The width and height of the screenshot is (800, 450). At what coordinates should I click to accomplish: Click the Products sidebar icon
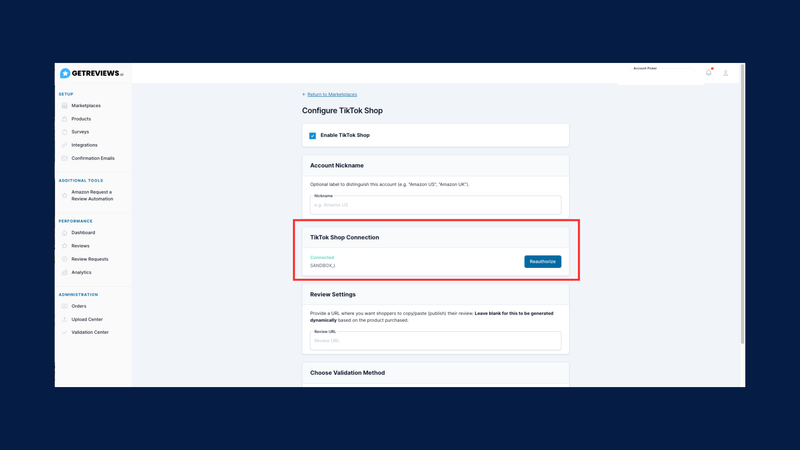pyautogui.click(x=64, y=119)
